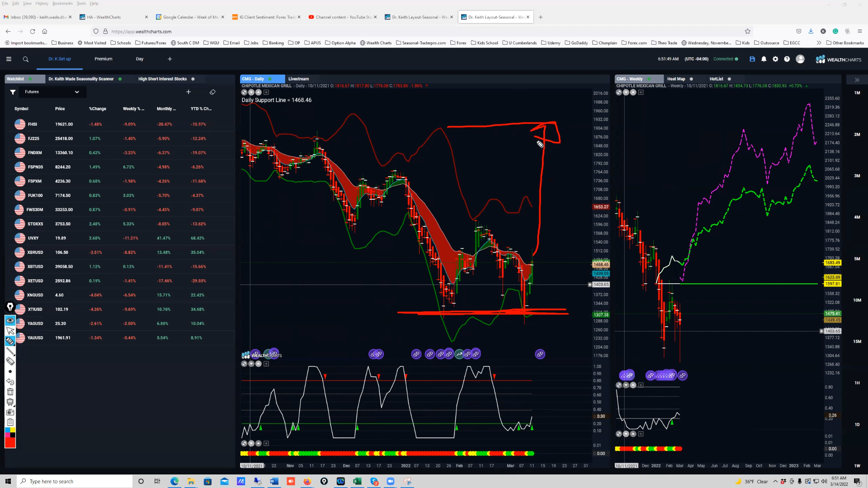Image resolution: width=868 pixels, height=488 pixels.
Task: Open the help question mark icon
Action: [x=787, y=59]
